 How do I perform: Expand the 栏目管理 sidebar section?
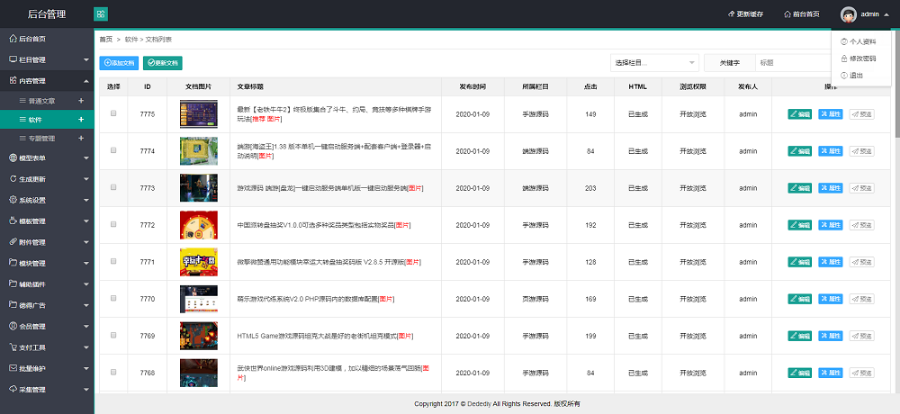[45, 60]
